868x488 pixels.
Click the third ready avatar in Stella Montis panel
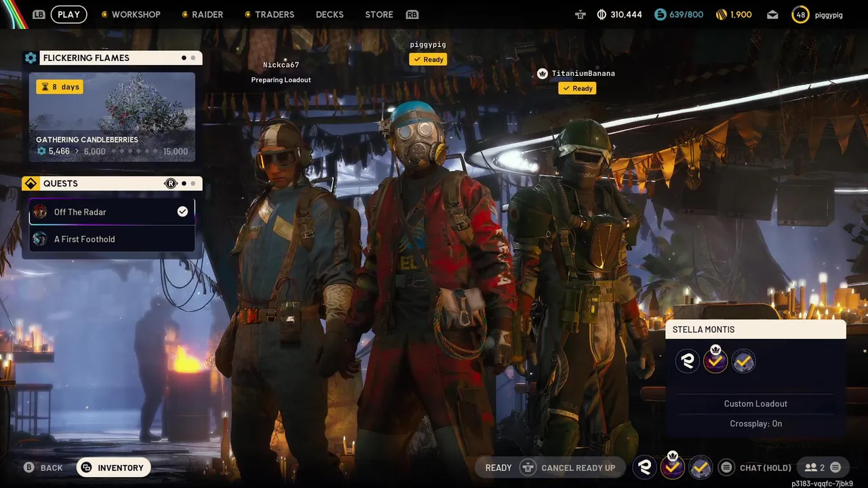[744, 361]
